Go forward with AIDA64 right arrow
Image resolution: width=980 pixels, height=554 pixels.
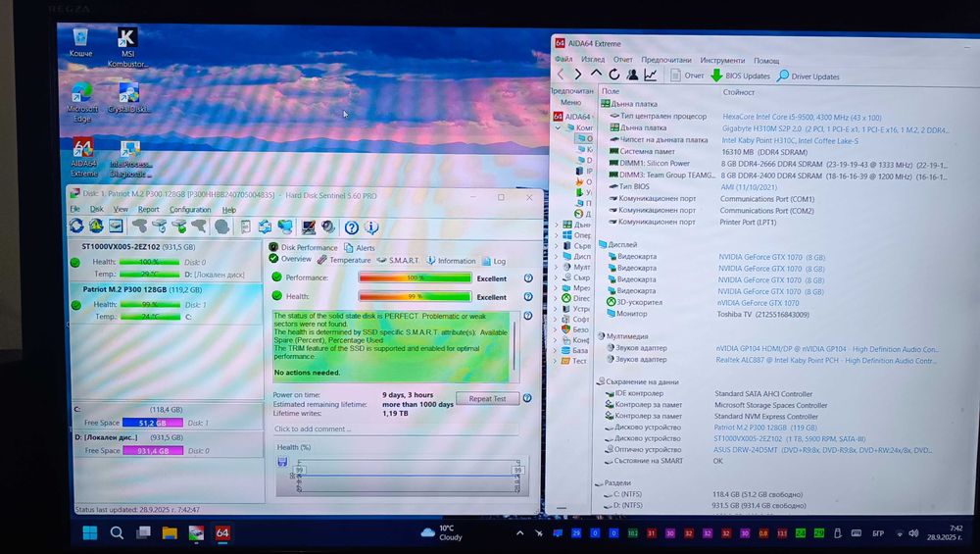pyautogui.click(x=578, y=75)
